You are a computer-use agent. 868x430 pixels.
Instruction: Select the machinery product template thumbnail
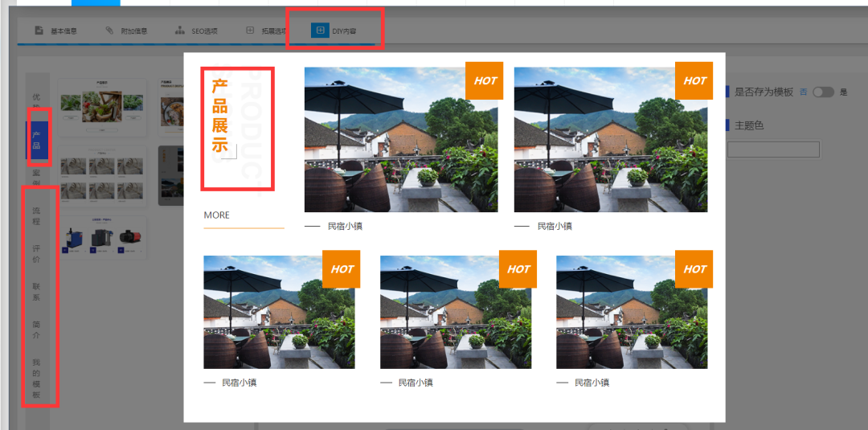coord(103,237)
